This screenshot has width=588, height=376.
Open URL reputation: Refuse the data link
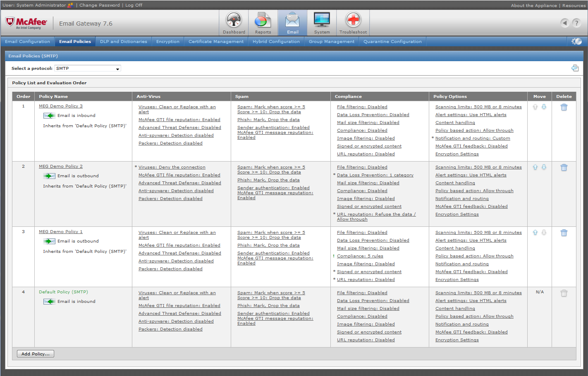coord(376,217)
